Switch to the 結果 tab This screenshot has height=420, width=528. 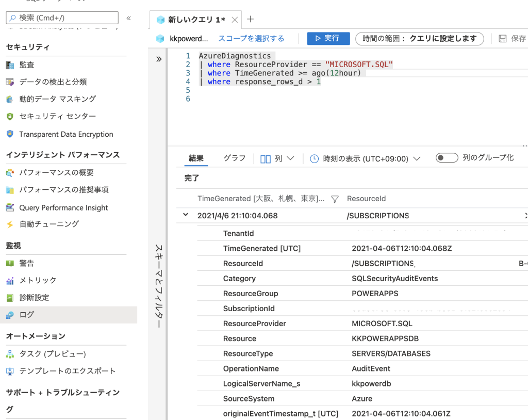coord(196,158)
